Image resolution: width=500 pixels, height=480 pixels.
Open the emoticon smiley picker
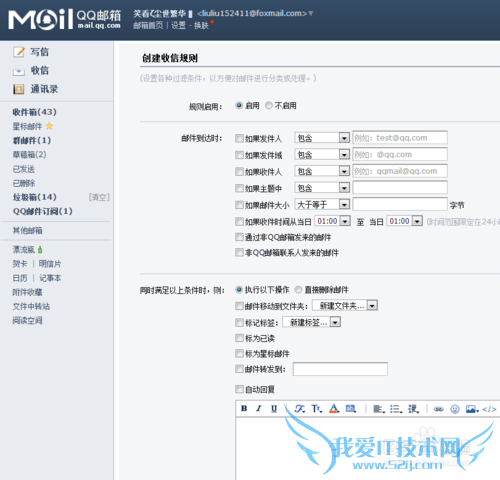click(455, 409)
